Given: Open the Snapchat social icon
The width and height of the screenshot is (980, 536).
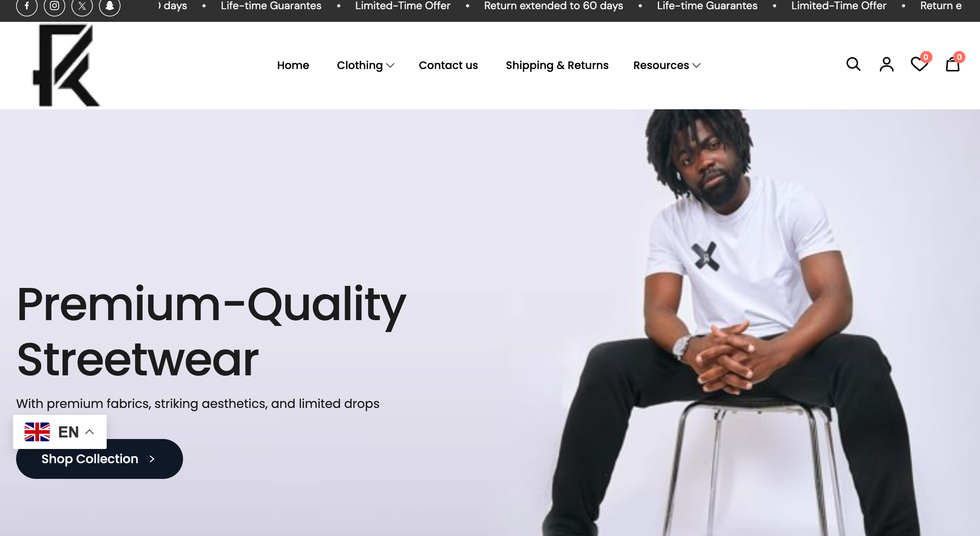Looking at the screenshot, I should pyautogui.click(x=110, y=6).
